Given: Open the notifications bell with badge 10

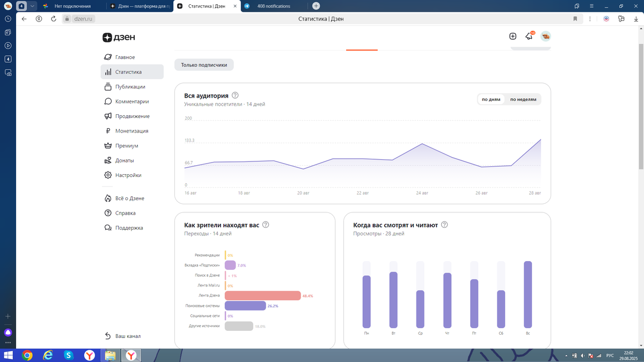Looking at the screenshot, I should click(529, 36).
